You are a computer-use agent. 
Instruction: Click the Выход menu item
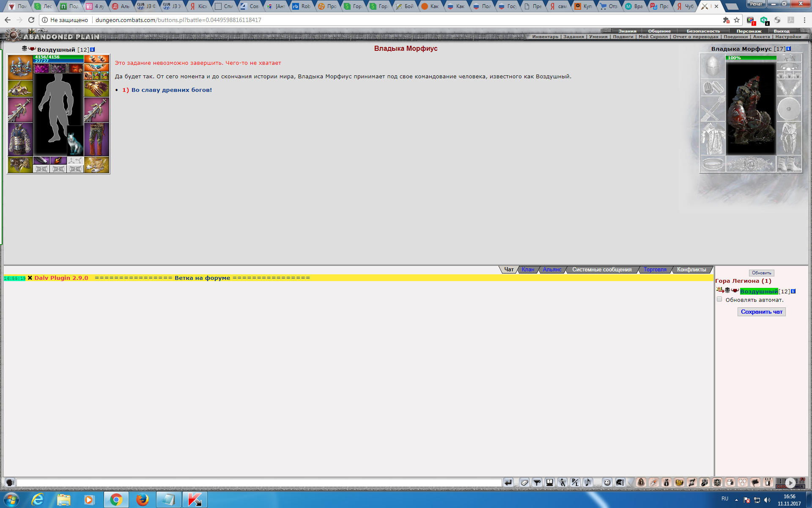point(782,31)
